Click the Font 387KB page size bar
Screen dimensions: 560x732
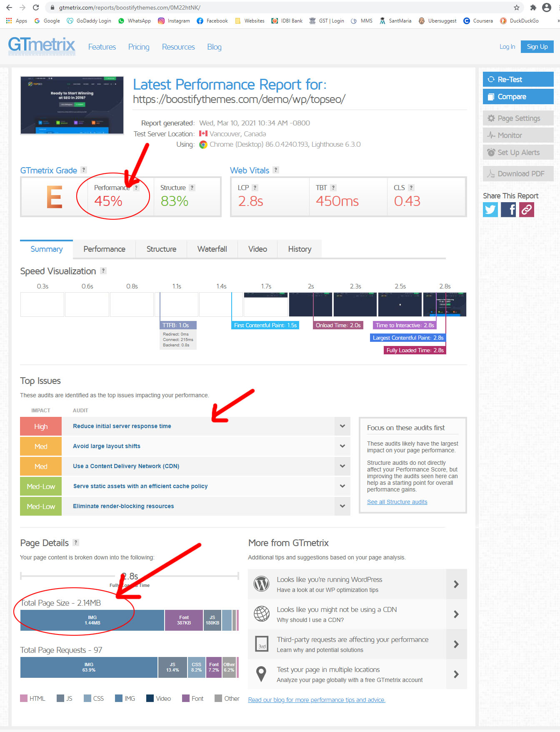[184, 620]
